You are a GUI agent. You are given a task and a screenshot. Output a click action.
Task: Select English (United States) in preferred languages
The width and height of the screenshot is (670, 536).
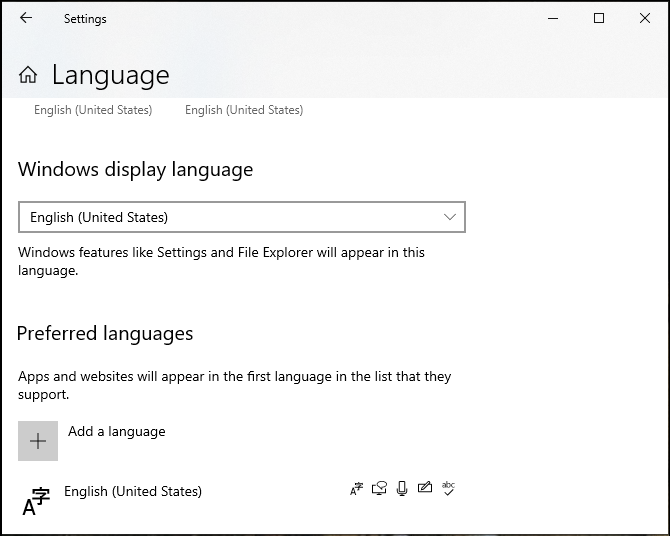pyautogui.click(x=133, y=491)
